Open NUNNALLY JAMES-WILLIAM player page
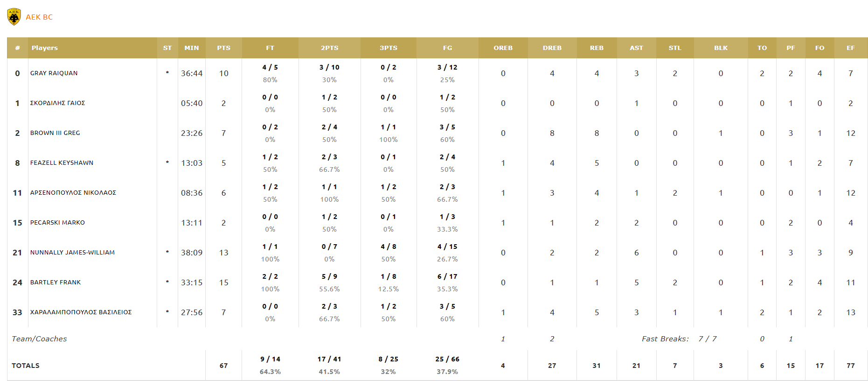This screenshot has height=381, width=868. pos(72,253)
